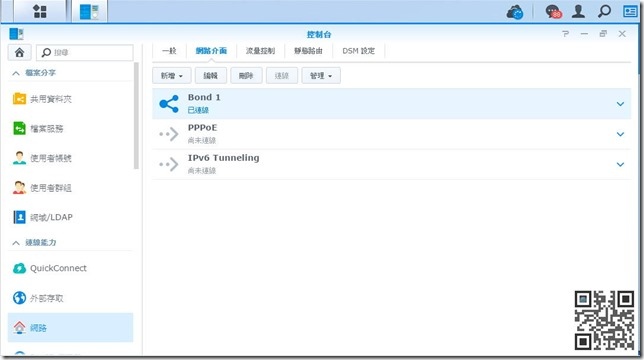Expand Bond 1 details chevron
The image size is (644, 360).
pos(620,104)
